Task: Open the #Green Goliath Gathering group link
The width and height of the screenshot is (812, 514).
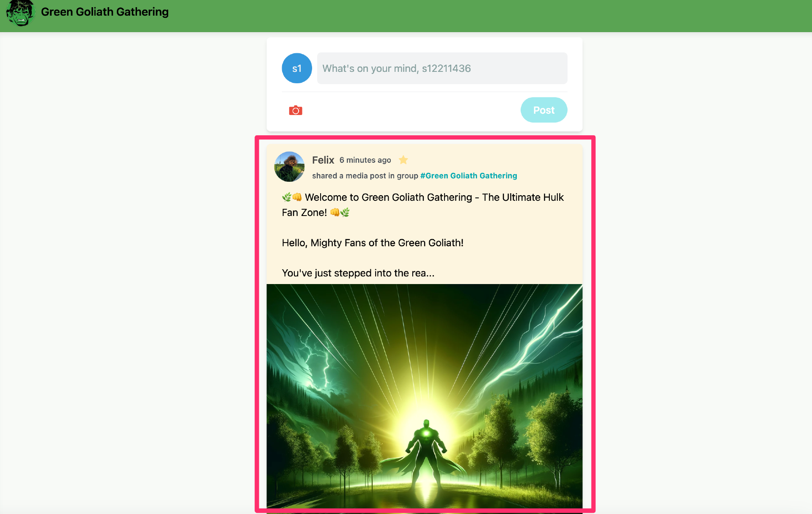Action: pos(468,176)
